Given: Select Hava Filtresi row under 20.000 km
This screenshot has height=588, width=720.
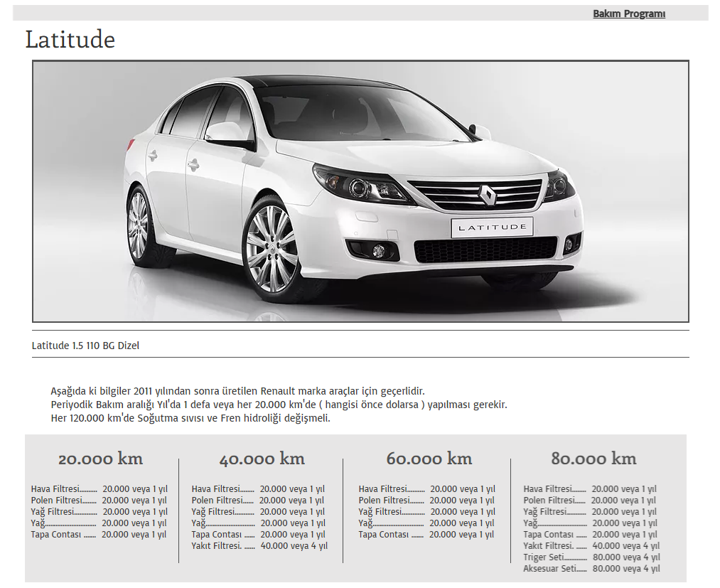Looking at the screenshot, I should (x=100, y=488).
